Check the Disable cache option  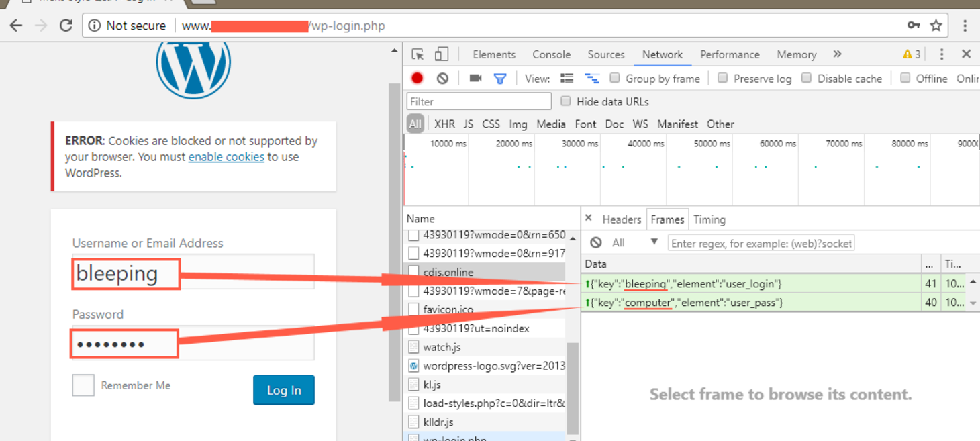coord(806,78)
